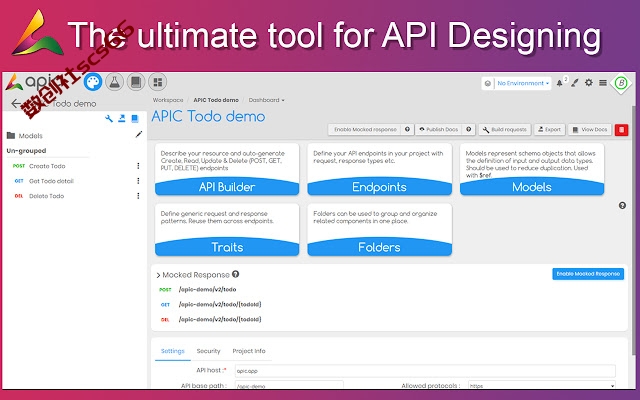The width and height of the screenshot is (640, 400).
Task: Switch to the Security tab
Action: tap(208, 351)
